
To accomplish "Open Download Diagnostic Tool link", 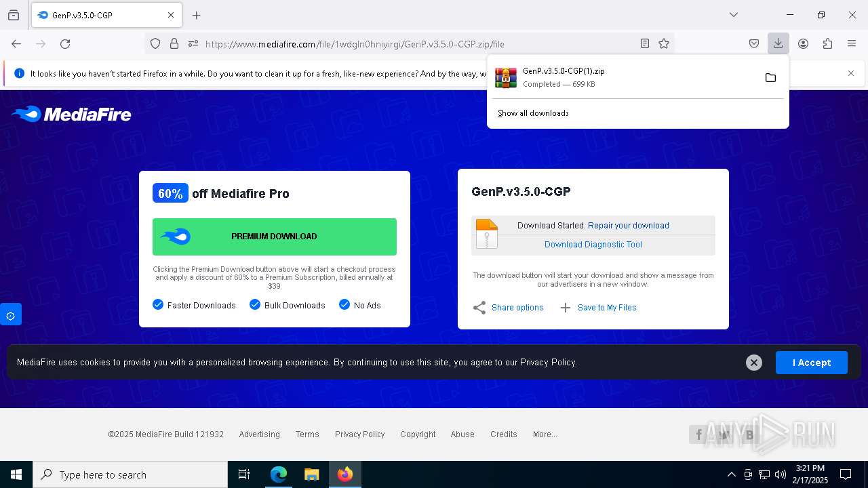I will click(x=593, y=245).
